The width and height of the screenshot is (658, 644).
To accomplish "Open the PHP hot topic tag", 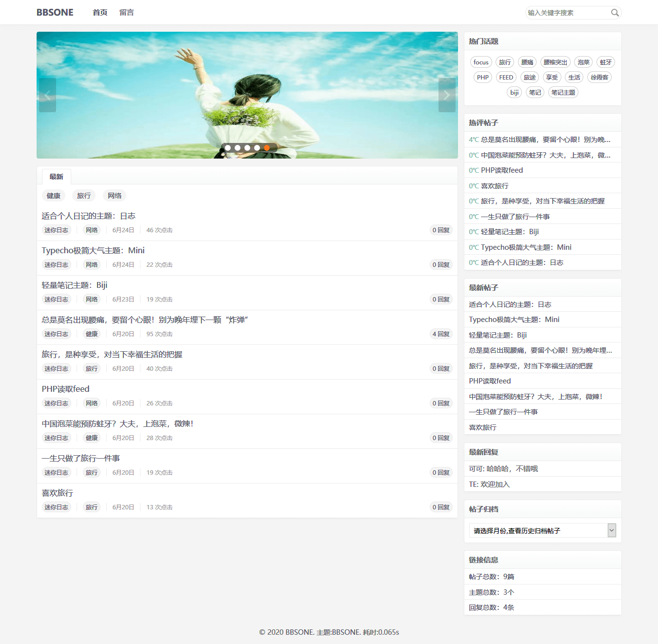I will pos(483,77).
